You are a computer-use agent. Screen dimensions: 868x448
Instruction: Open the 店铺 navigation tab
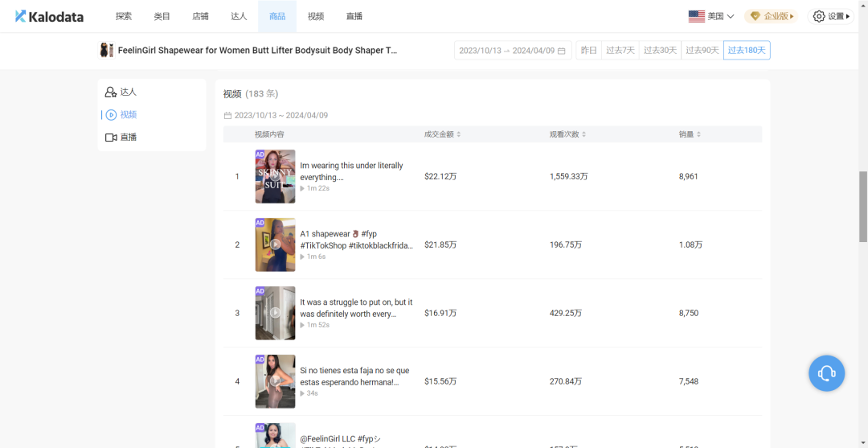point(200,16)
